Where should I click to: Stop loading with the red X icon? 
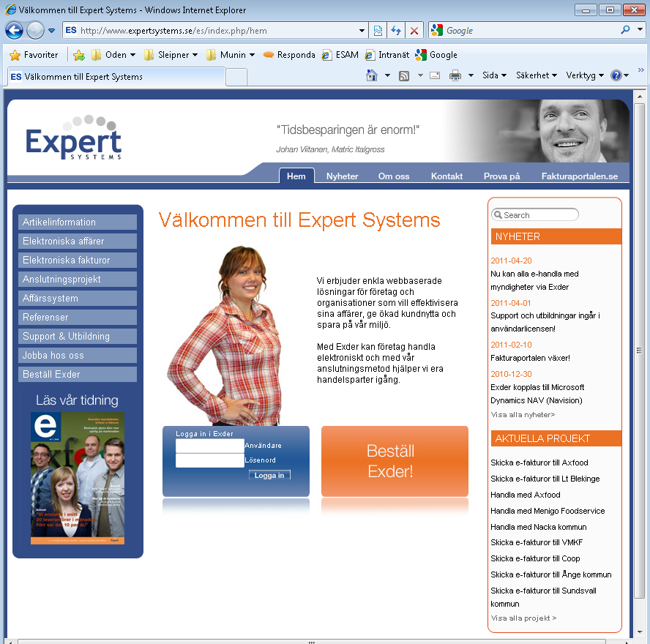pyautogui.click(x=414, y=30)
